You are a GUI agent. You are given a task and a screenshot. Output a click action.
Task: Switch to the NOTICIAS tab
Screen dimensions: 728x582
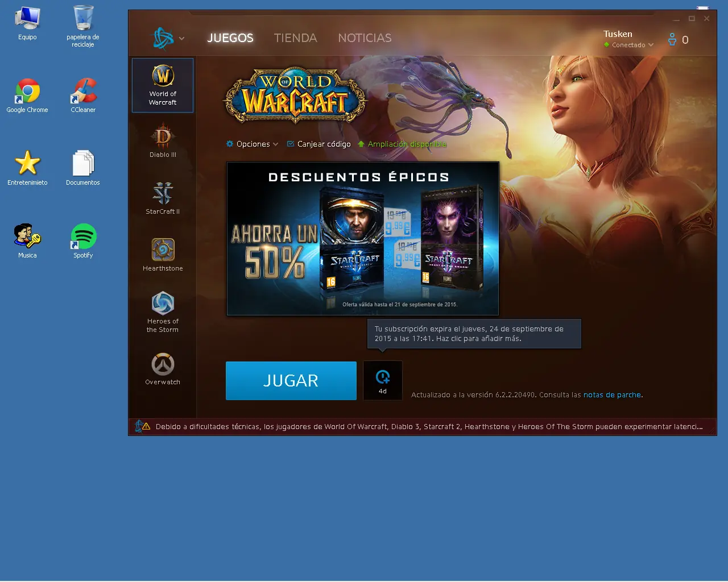[x=365, y=38]
